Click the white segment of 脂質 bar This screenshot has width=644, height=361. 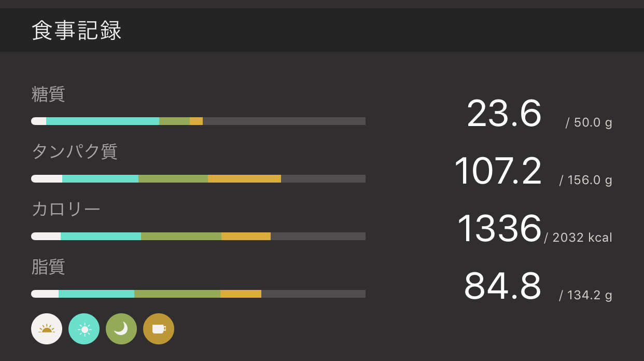45,294
